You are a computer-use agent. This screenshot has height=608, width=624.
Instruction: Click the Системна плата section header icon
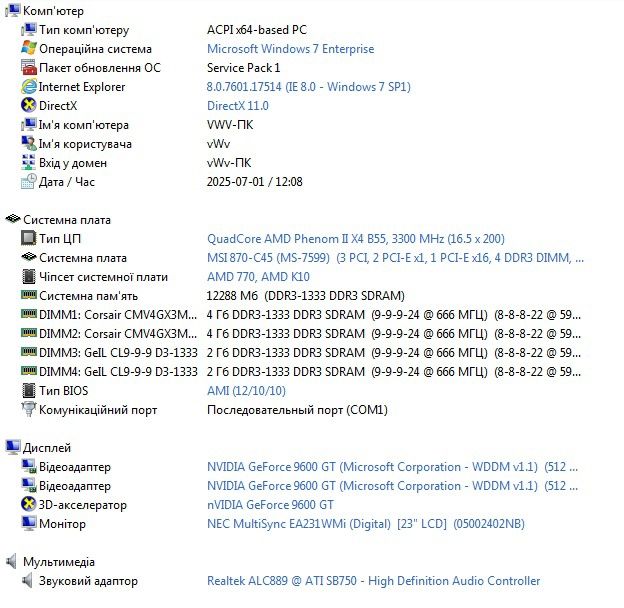[x=12, y=219]
